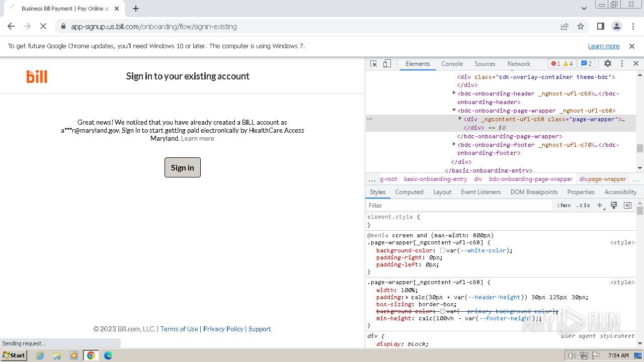Open the media player taskbar icon
644x362 pixels.
74,355
